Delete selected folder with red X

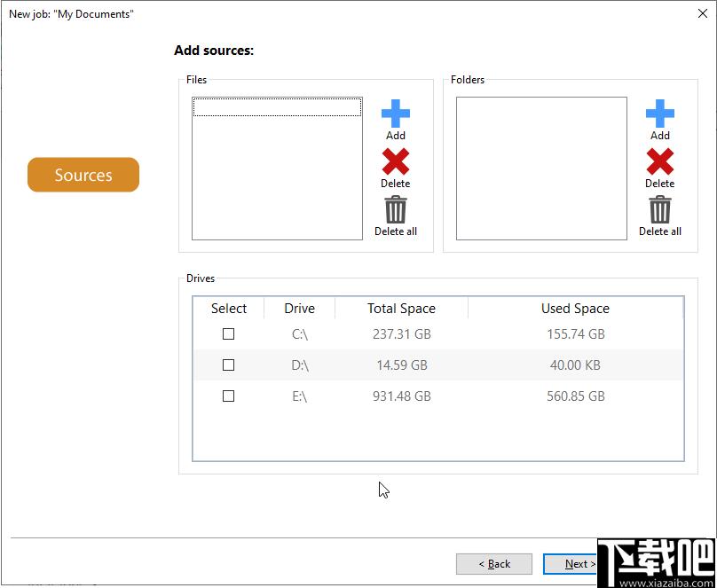click(660, 161)
